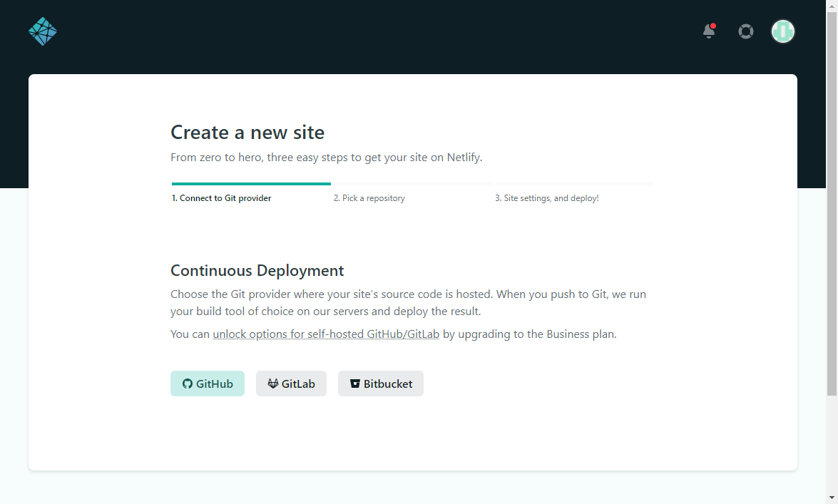Image resolution: width=838 pixels, height=504 pixels.
Task: Open unlock options for self-hosted GitHub/GitLab link
Action: 326,334
